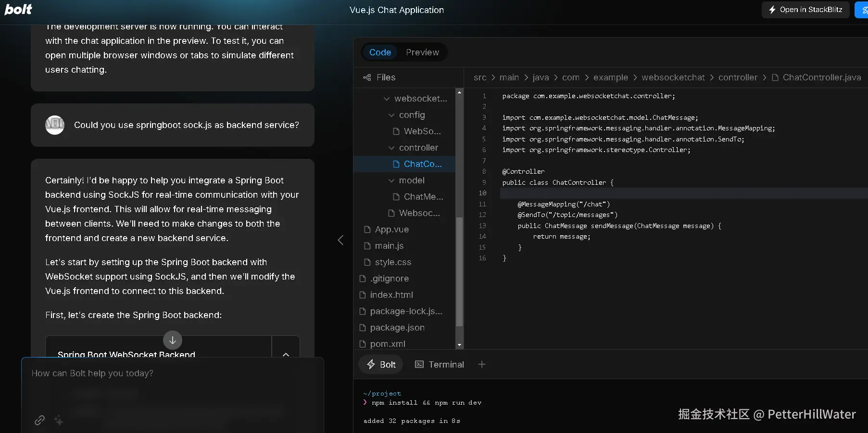Switch to the Code view

(x=380, y=52)
